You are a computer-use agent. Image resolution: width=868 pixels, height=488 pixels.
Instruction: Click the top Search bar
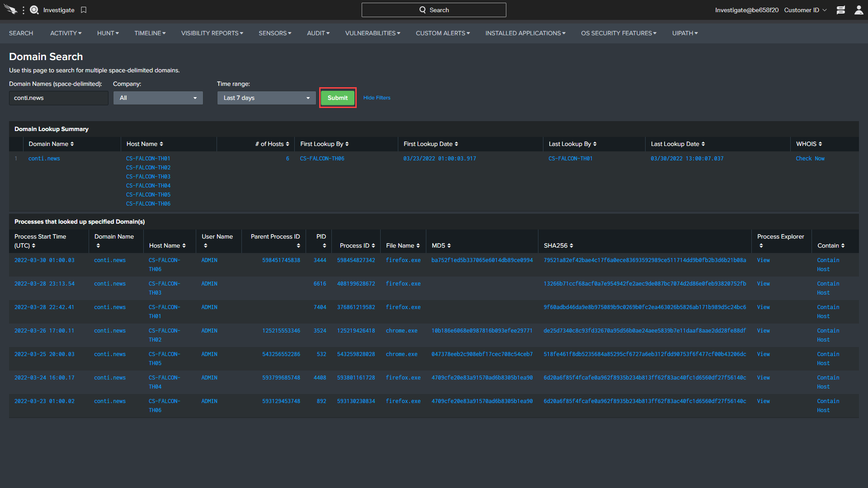click(434, 10)
